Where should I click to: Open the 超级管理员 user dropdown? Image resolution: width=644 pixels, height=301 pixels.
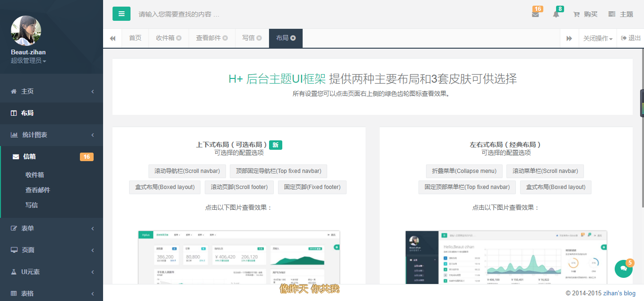28,60
